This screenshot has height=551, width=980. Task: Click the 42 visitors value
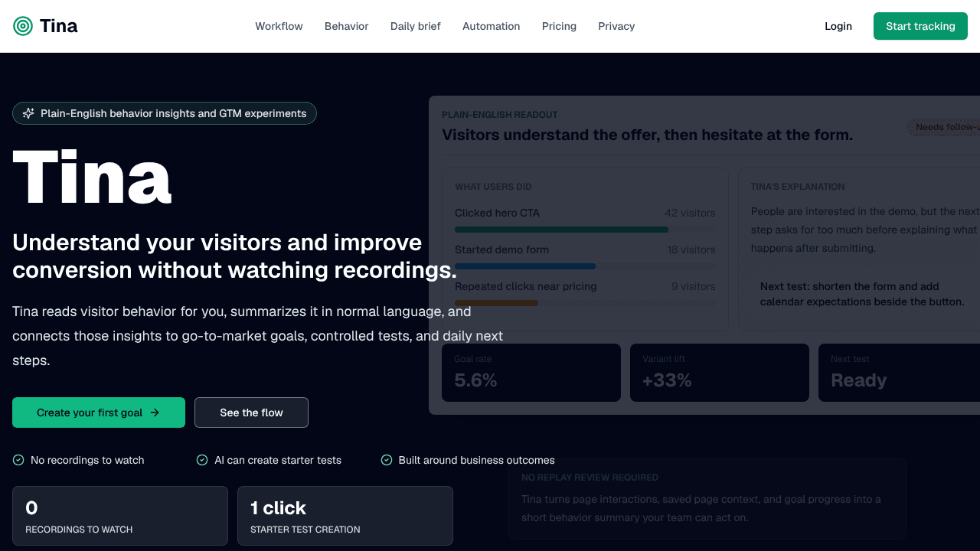click(690, 213)
